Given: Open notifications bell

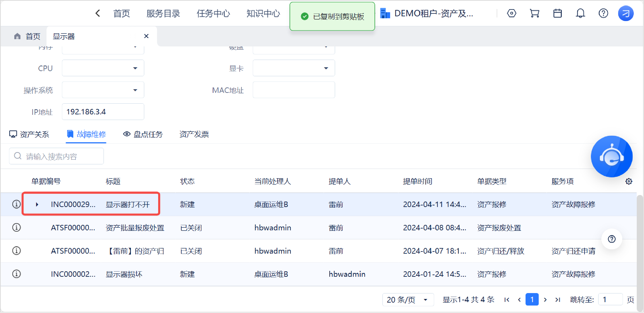Looking at the screenshot, I should click(x=580, y=13).
